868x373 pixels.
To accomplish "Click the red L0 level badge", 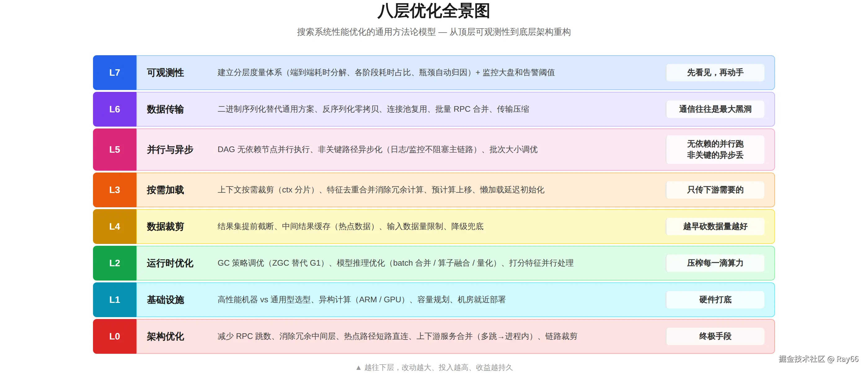I will pyautogui.click(x=115, y=336).
